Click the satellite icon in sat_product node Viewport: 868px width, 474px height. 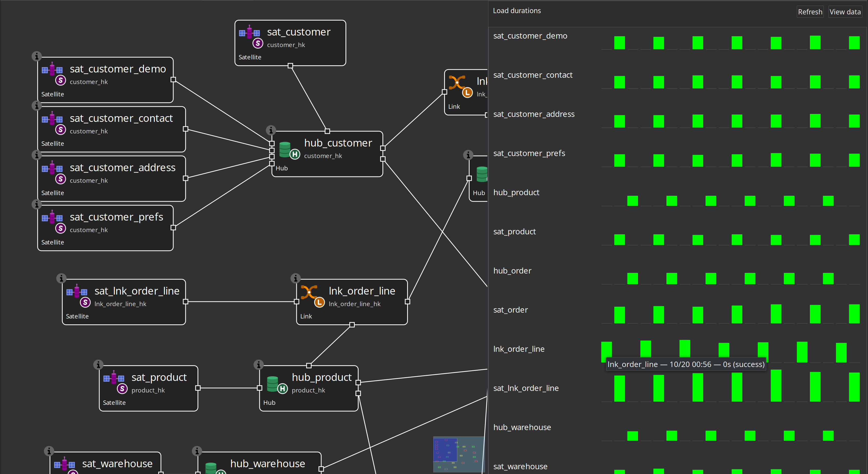click(x=114, y=378)
